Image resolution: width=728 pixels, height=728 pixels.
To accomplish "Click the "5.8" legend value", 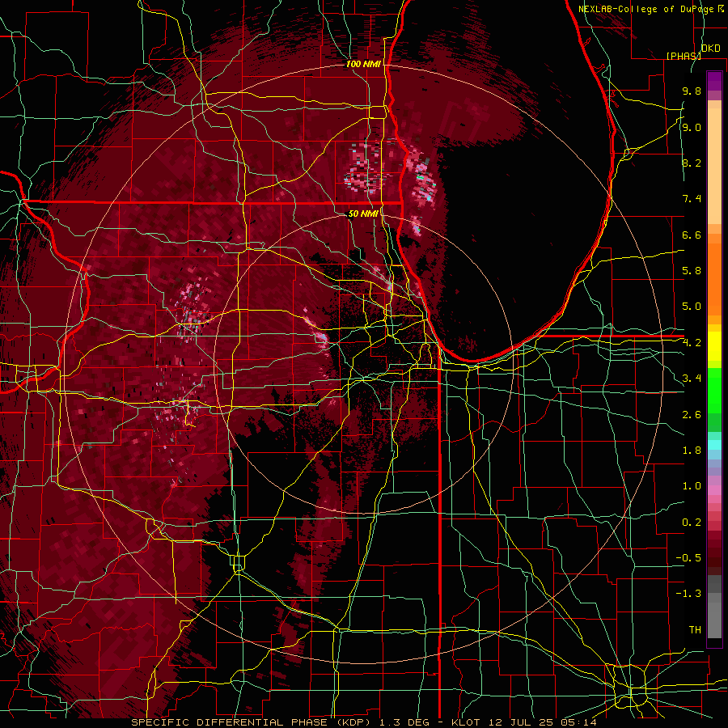I will pos(692,271).
